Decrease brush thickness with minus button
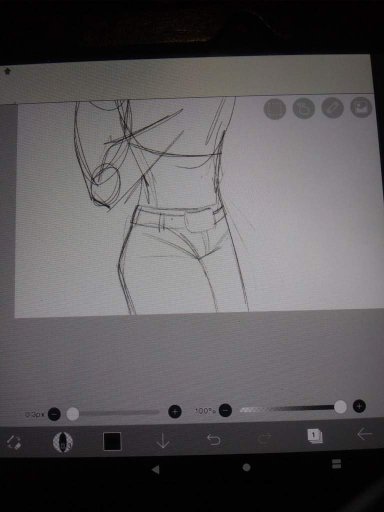 pyautogui.click(x=54, y=414)
